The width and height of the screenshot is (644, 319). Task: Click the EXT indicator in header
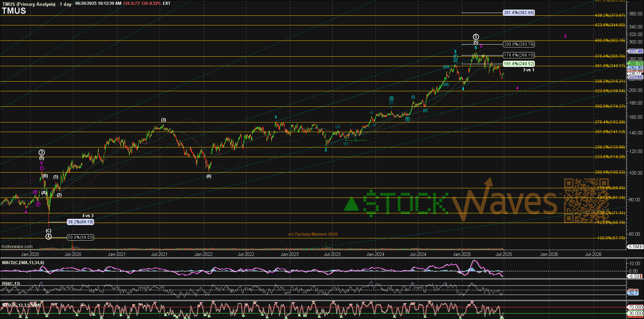[x=166, y=3]
